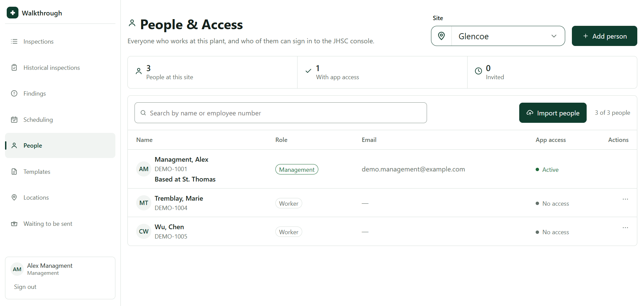Open Inspections from the sidebar

(60, 42)
